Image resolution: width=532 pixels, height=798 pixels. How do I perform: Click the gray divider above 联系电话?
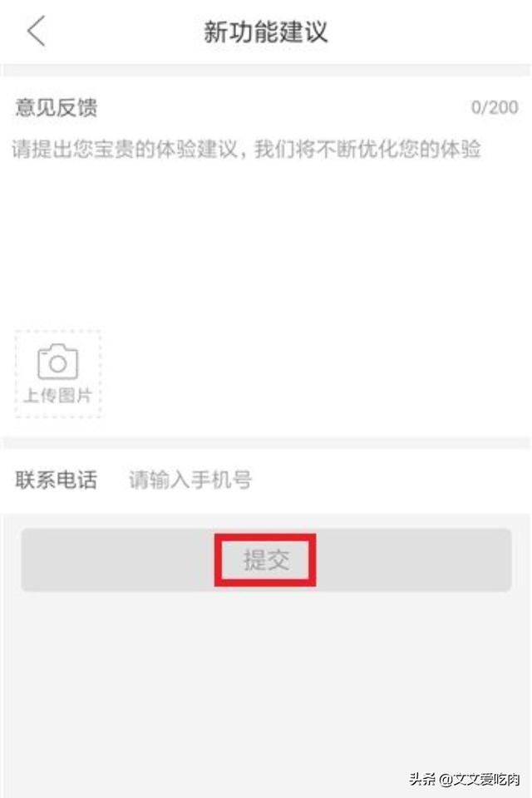pos(266,443)
